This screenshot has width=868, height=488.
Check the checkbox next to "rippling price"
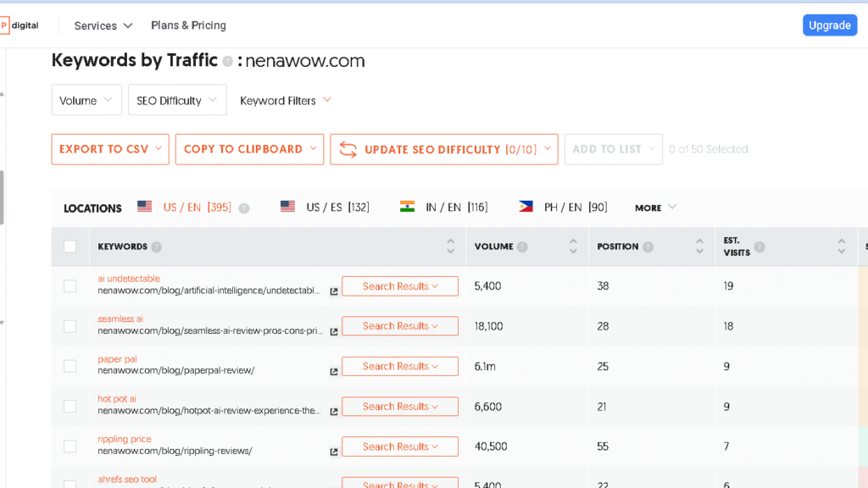[x=70, y=446]
